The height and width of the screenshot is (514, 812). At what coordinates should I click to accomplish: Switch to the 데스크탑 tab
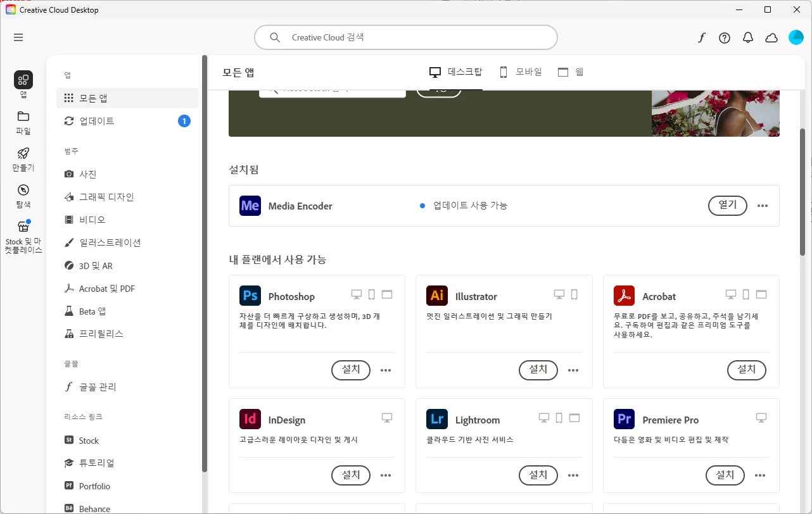[456, 72]
